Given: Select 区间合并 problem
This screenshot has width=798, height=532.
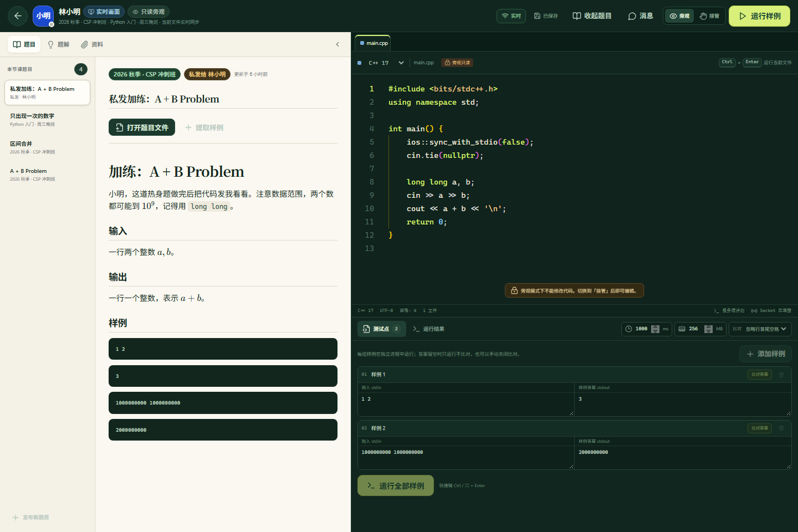Looking at the screenshot, I should pos(47,147).
